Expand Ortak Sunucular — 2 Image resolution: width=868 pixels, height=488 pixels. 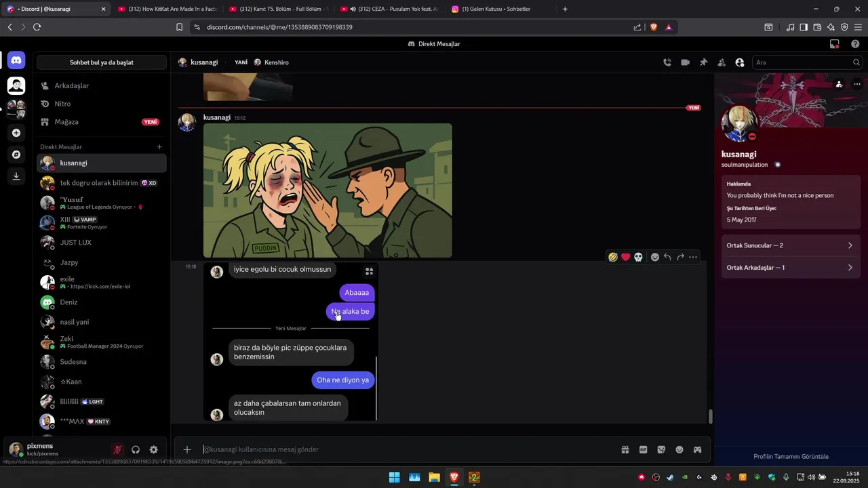[x=791, y=245]
